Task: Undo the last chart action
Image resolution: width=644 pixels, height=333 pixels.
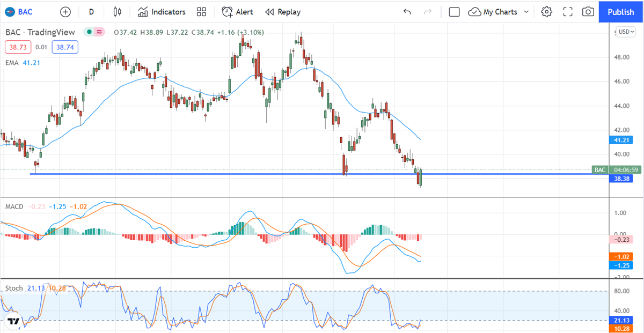Action: [x=407, y=12]
